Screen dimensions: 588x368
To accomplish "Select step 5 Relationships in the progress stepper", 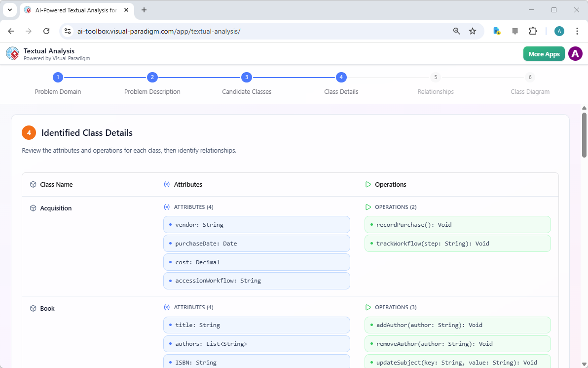I will [x=436, y=77].
